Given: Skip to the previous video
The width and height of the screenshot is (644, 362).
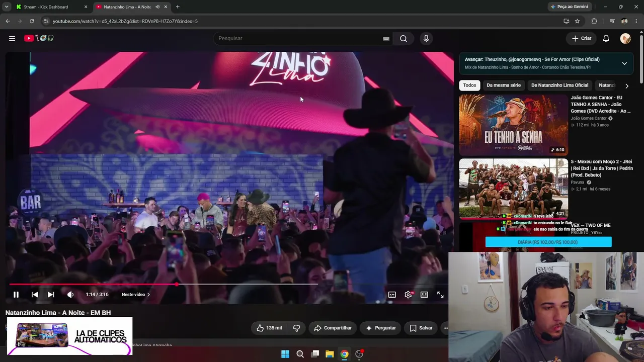Looking at the screenshot, I should coord(35,295).
